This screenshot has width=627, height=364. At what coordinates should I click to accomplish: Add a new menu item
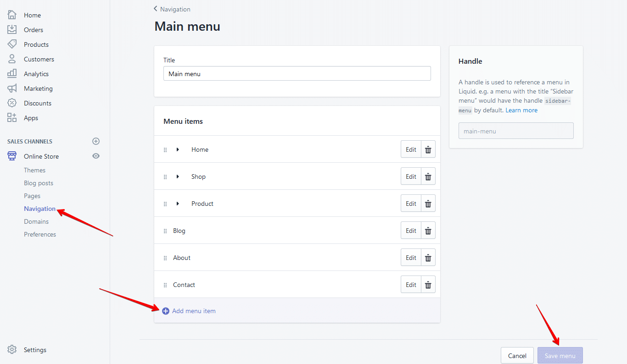point(189,310)
